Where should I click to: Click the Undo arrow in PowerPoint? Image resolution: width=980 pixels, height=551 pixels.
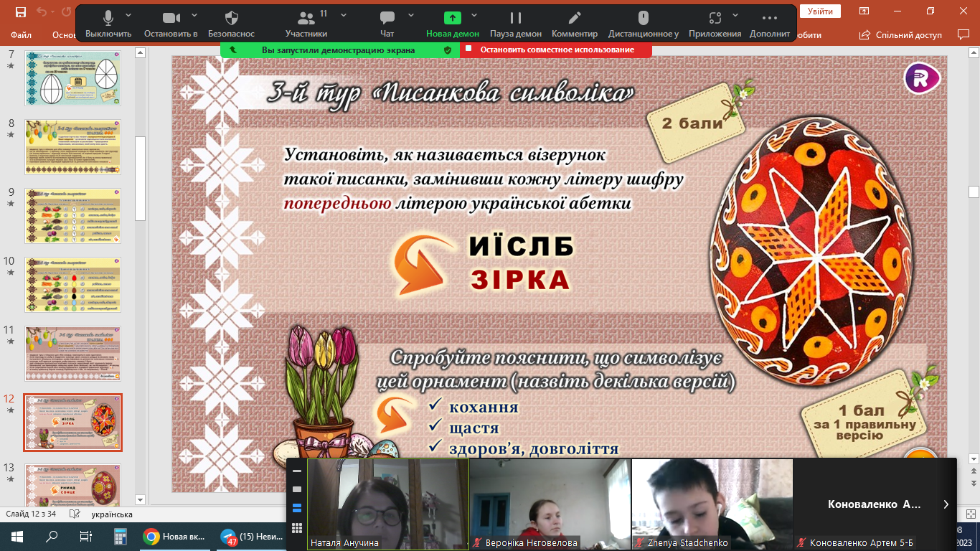pyautogui.click(x=41, y=11)
